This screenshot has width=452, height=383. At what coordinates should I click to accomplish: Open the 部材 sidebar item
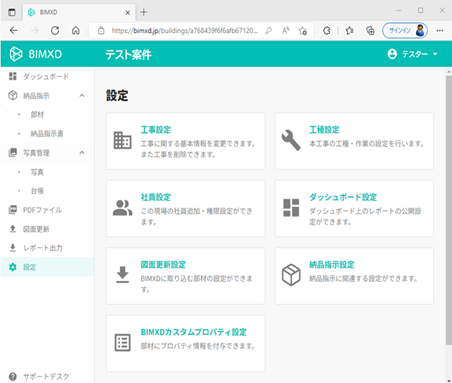point(37,115)
